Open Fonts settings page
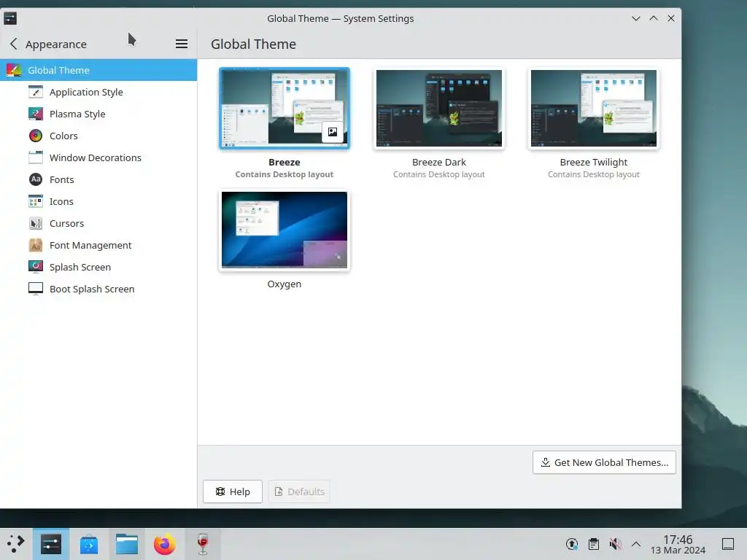 [98, 179]
